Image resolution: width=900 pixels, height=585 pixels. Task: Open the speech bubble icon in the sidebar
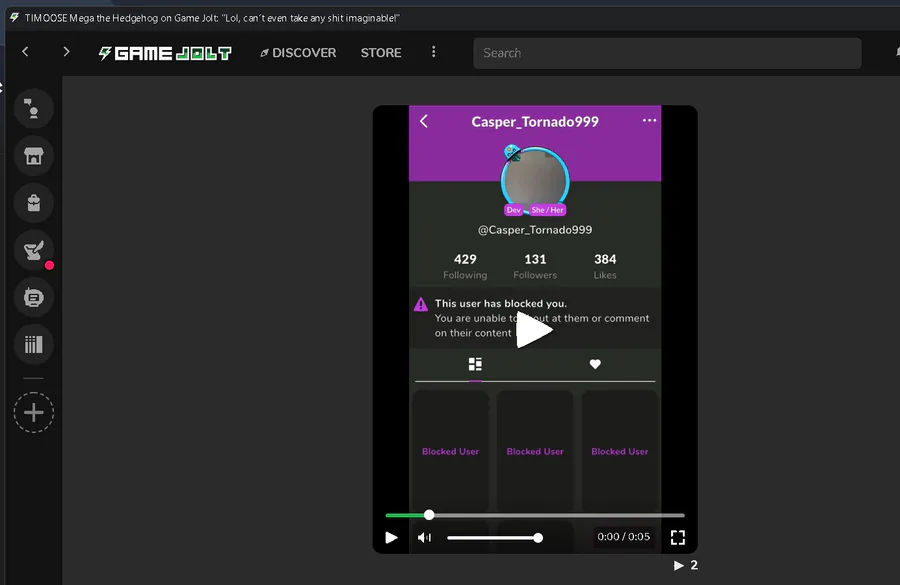click(x=34, y=297)
